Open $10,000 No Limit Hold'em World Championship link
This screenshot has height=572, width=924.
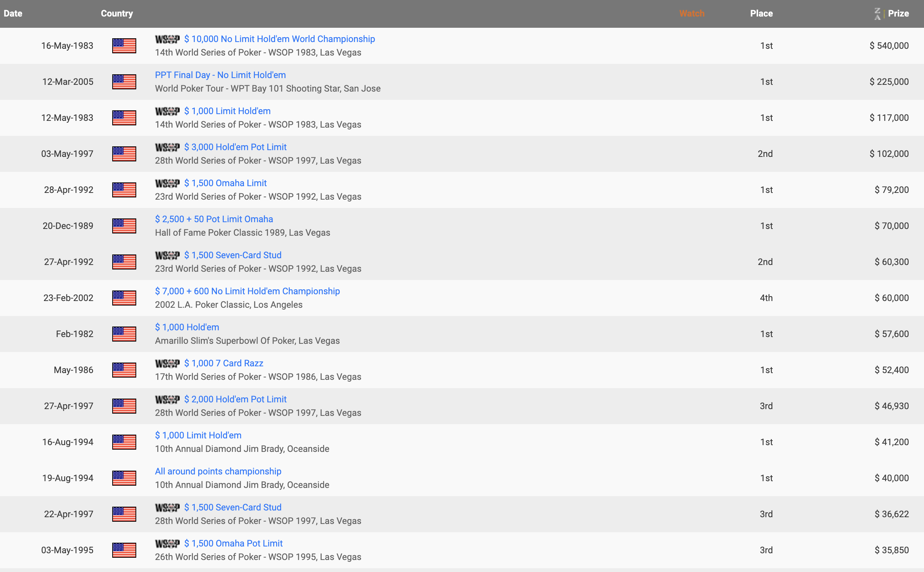point(279,39)
